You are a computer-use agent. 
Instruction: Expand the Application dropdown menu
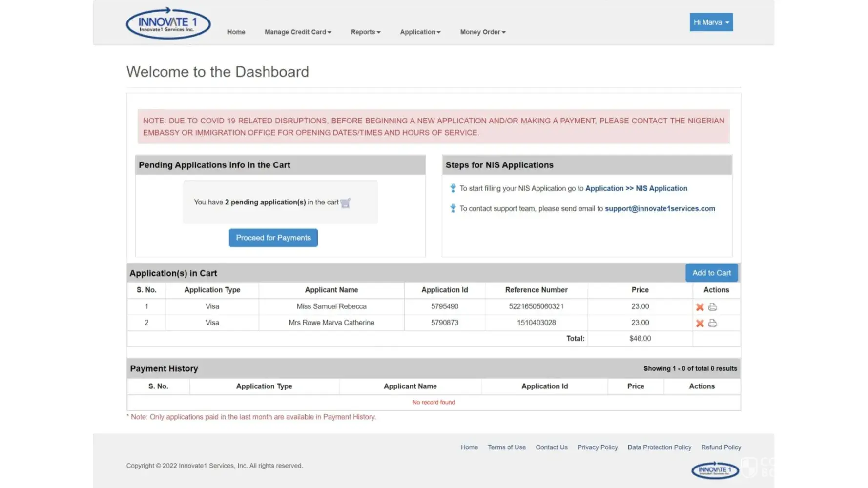pos(420,32)
